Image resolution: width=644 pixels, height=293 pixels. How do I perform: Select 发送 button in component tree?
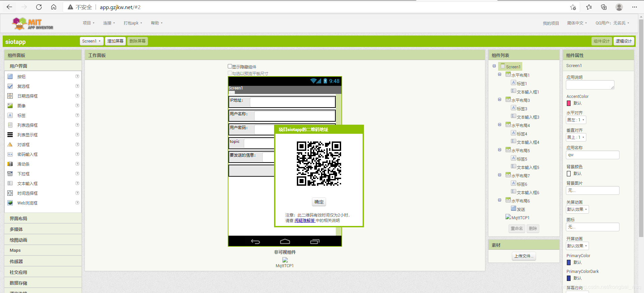[518, 209]
